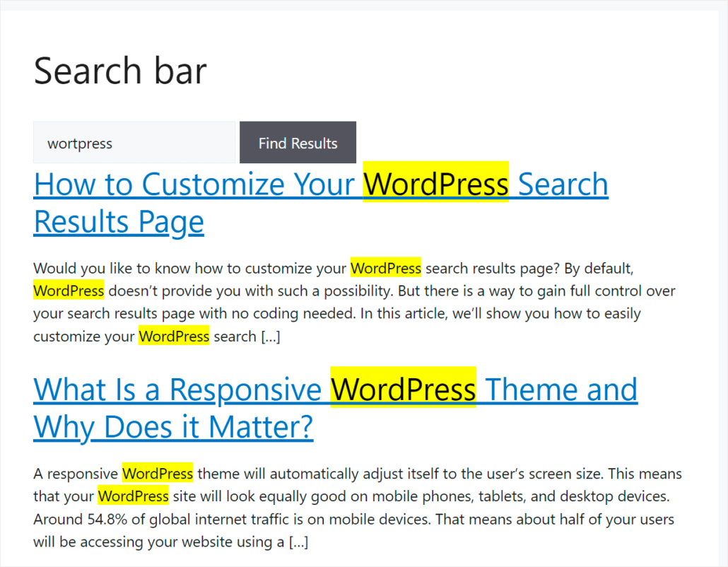Click the "[...]" at the end of second excerpt

[299, 542]
